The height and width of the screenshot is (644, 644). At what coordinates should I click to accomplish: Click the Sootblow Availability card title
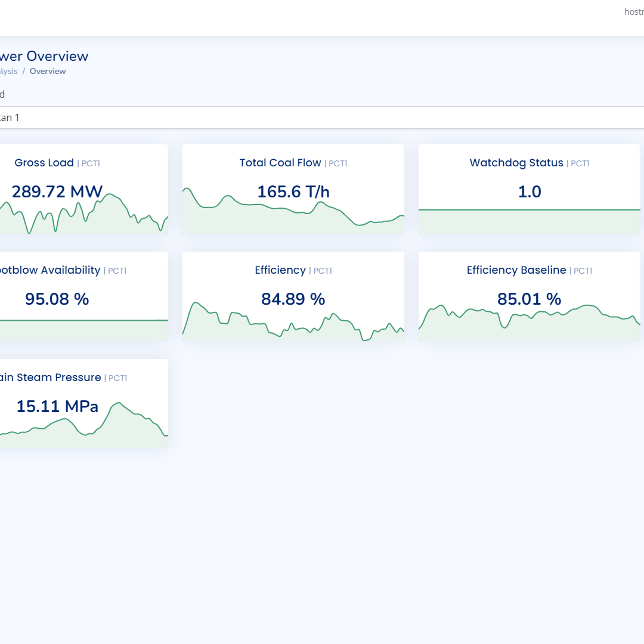pyautogui.click(x=50, y=270)
